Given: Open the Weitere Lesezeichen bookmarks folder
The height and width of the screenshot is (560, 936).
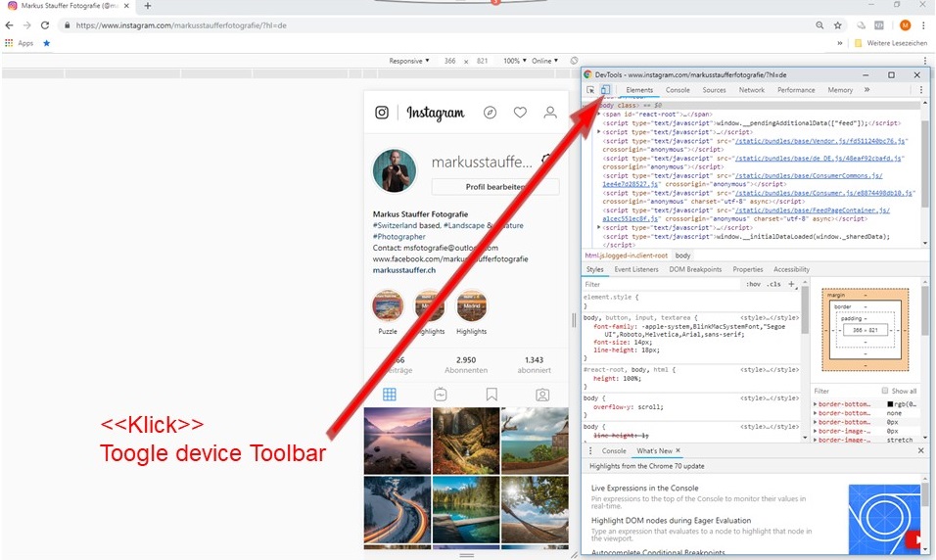Looking at the screenshot, I should pyautogui.click(x=891, y=43).
